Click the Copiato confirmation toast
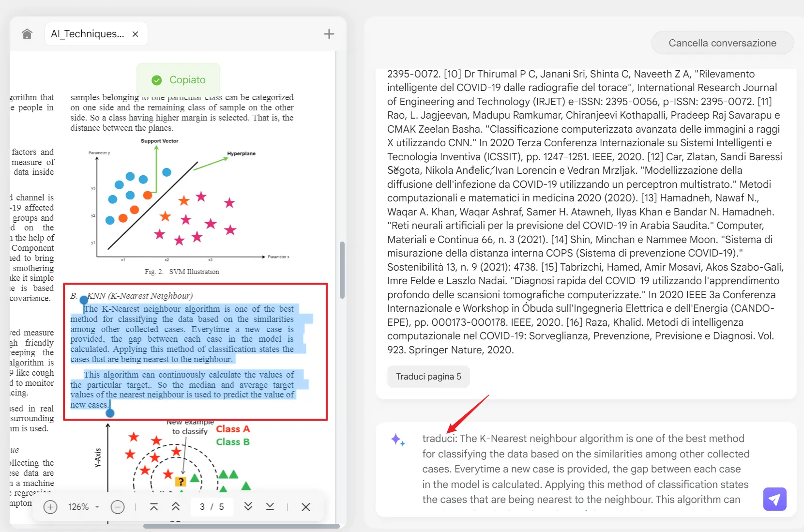 coord(178,80)
